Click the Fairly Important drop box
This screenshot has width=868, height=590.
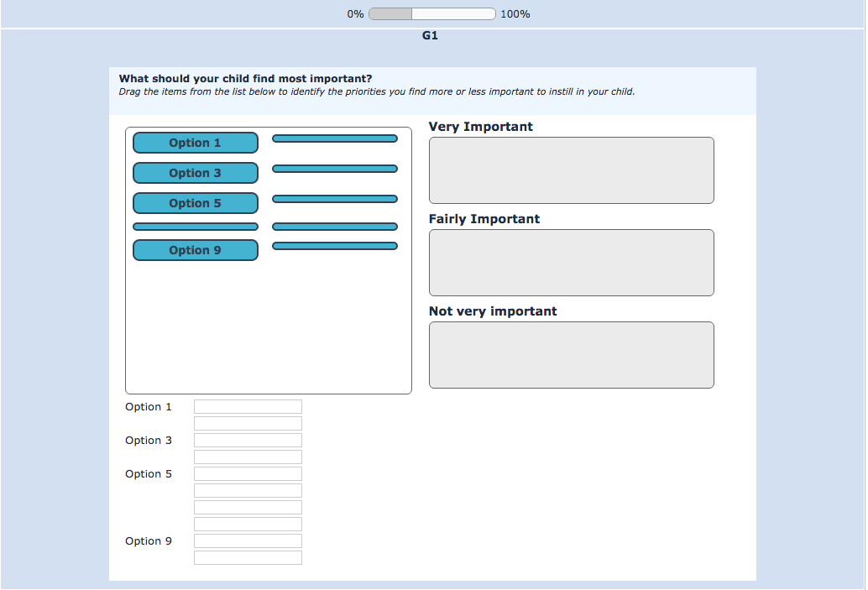coord(571,263)
